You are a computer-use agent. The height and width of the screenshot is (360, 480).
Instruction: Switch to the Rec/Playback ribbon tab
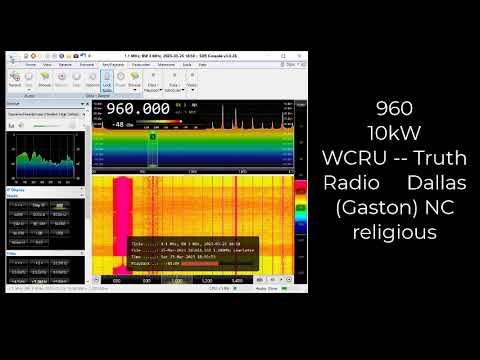coord(113,65)
